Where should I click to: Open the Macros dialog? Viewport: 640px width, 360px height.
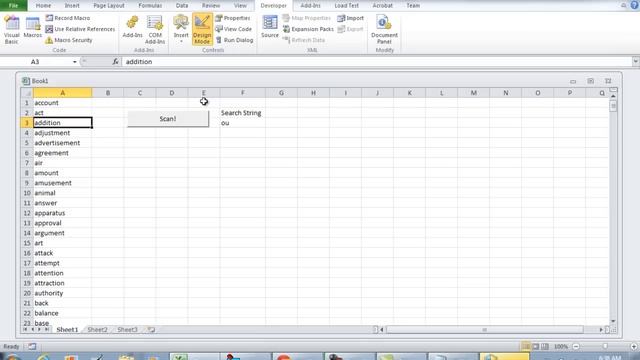point(33,28)
